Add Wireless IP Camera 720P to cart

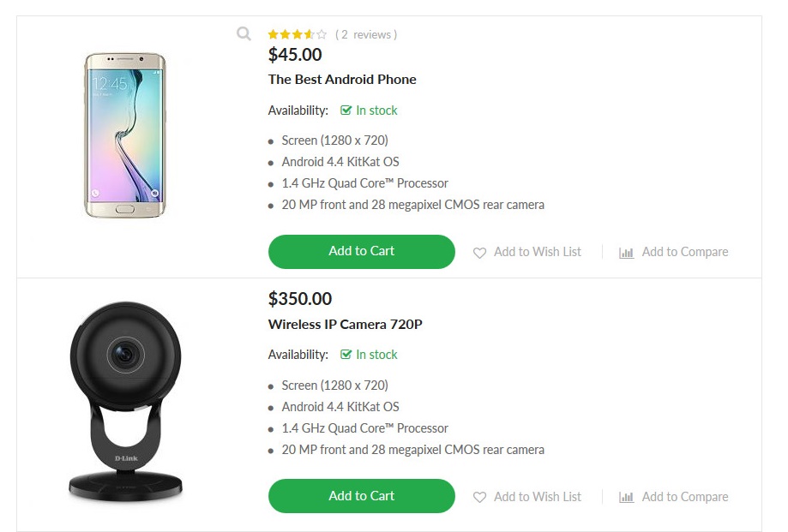(361, 496)
